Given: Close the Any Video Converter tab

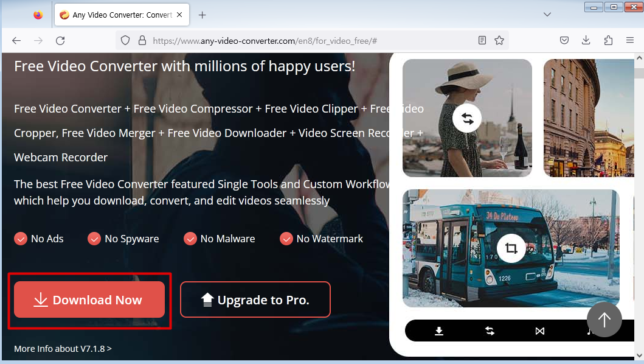Looking at the screenshot, I should tap(179, 15).
